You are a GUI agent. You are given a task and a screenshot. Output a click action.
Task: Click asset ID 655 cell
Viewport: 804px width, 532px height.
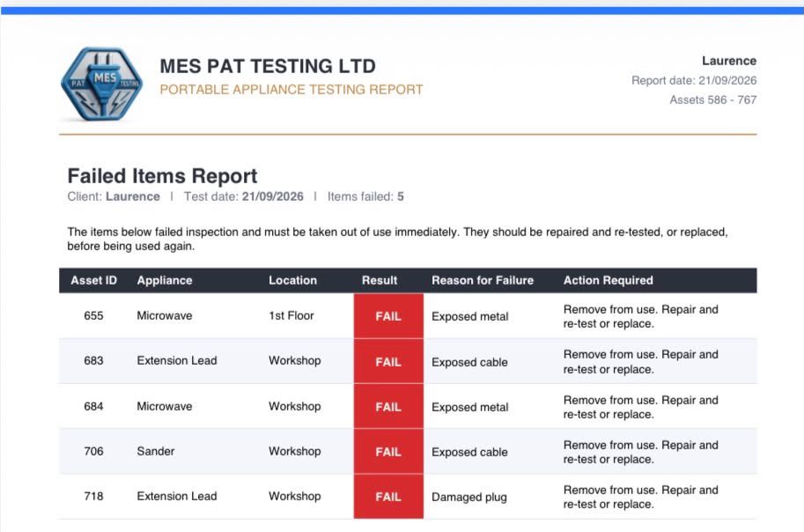[x=93, y=315]
